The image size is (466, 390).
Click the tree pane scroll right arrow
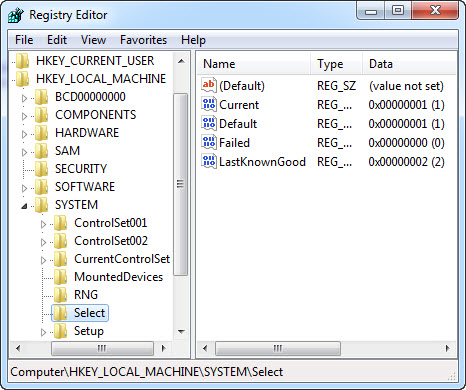(164, 348)
